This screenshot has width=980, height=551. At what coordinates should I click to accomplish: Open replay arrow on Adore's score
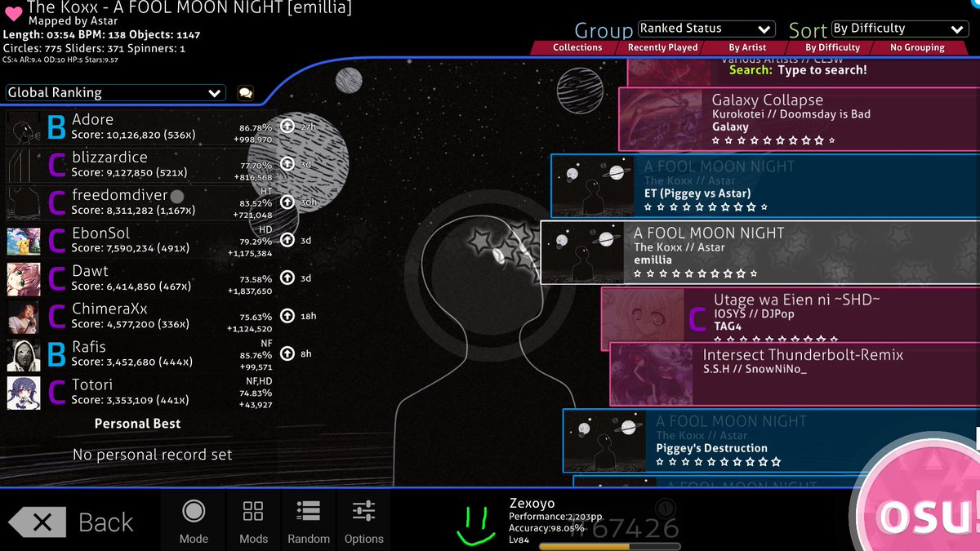[x=287, y=127]
